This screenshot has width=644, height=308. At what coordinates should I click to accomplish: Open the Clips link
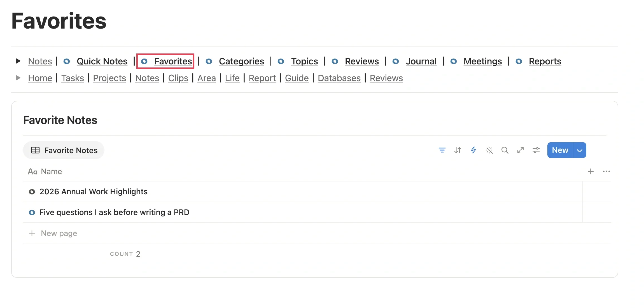(x=178, y=78)
